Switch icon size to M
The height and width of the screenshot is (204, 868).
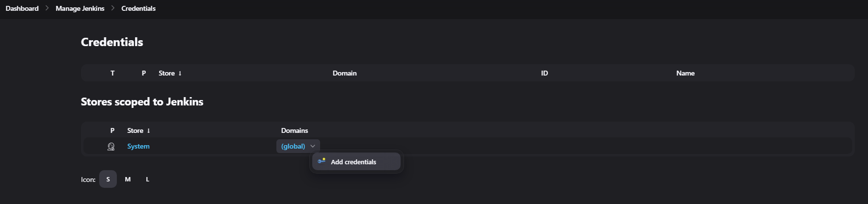128,179
